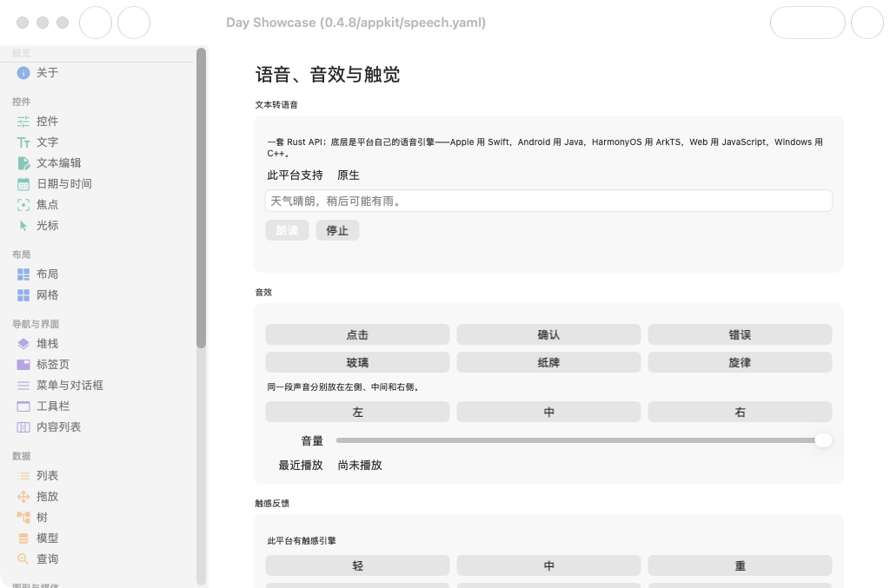Viewport: 890px width, 588px height.
Task: Select the 文本编辑 document-edit icon
Action: coord(23,163)
